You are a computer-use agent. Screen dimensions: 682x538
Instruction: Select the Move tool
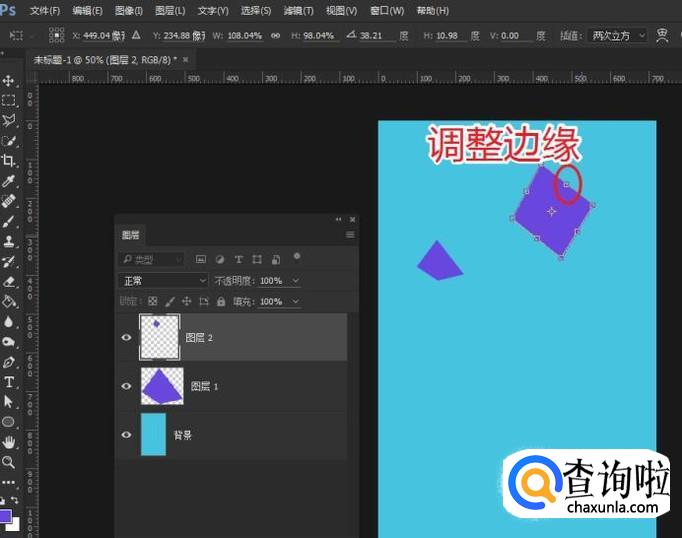point(9,80)
